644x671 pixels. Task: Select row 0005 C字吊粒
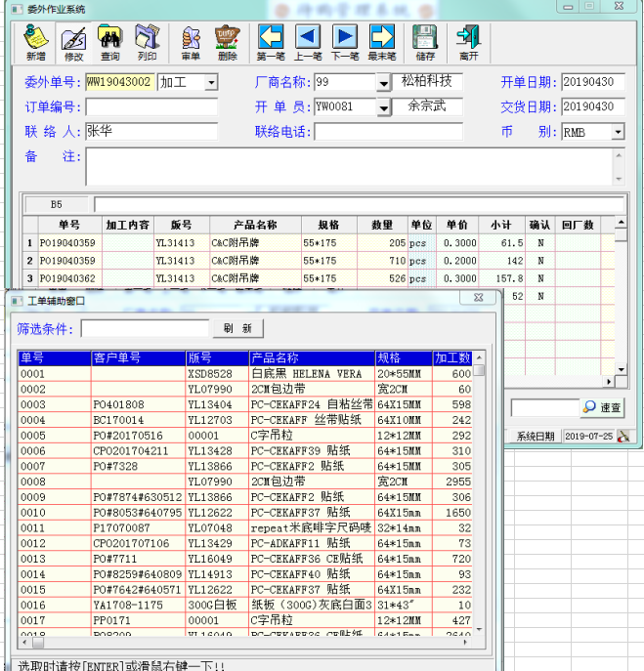pos(245,436)
